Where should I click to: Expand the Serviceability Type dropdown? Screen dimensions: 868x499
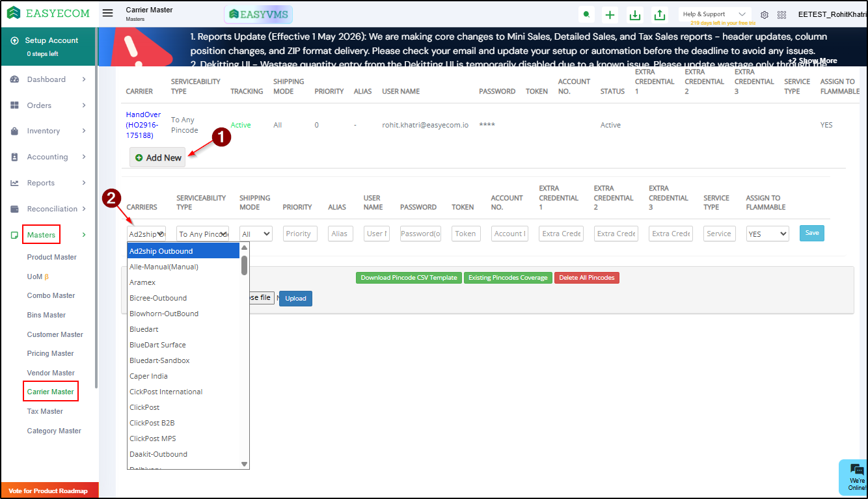(202, 234)
